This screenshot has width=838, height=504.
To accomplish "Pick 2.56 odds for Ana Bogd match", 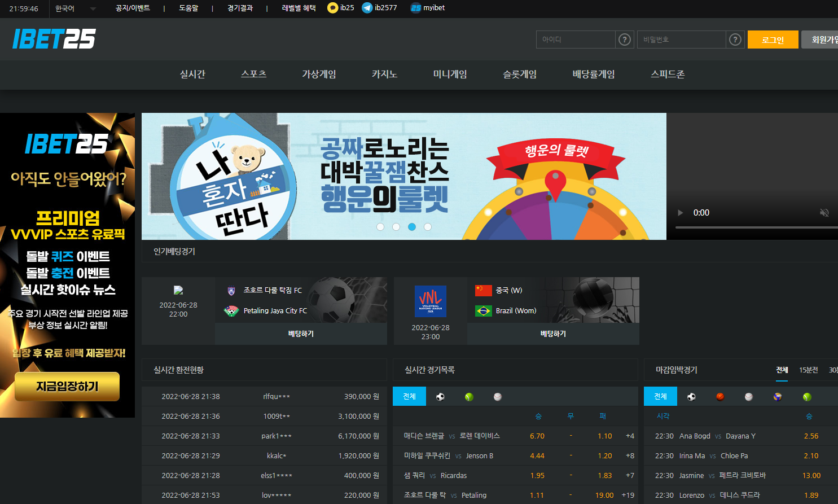I will [x=811, y=436].
